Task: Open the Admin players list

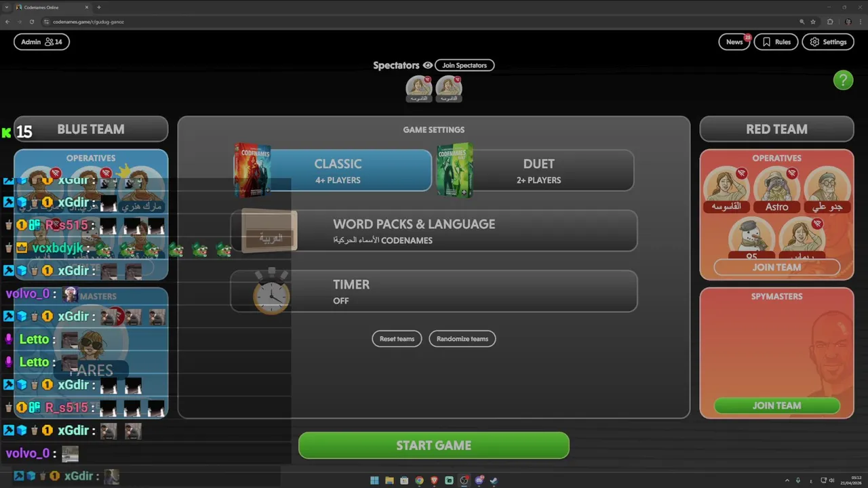Action: (x=41, y=42)
